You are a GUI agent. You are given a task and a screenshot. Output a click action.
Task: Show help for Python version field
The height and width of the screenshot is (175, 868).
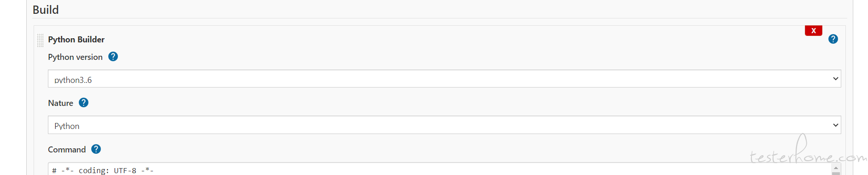[x=113, y=57]
